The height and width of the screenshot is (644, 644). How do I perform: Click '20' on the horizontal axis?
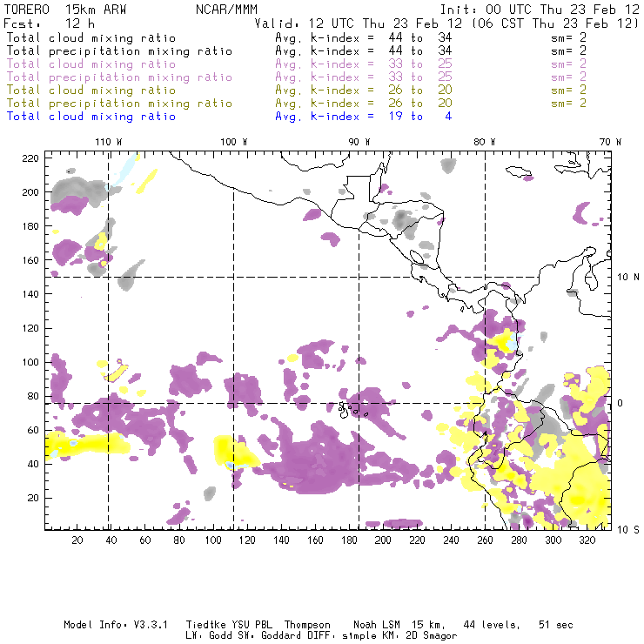pyautogui.click(x=77, y=540)
